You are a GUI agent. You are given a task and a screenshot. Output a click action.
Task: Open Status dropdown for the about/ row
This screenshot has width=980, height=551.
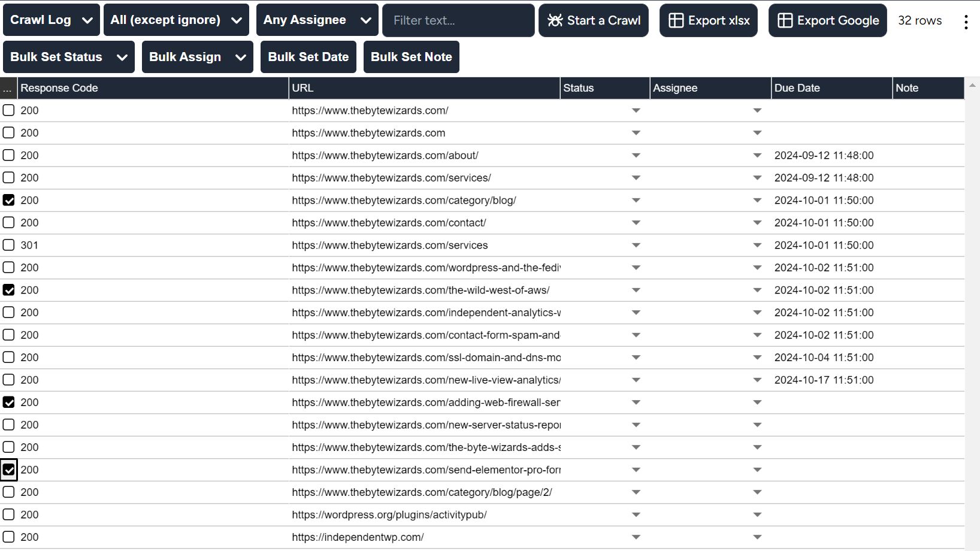tap(636, 156)
